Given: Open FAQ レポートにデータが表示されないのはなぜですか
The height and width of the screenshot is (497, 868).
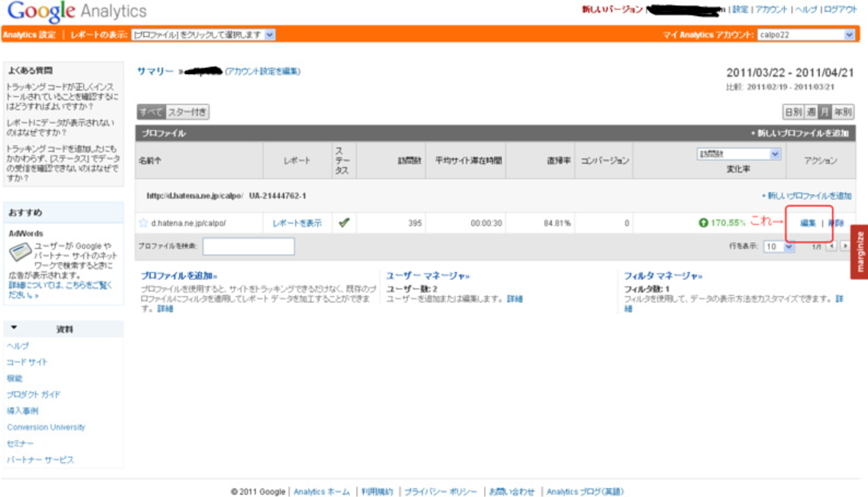Looking at the screenshot, I should (x=60, y=127).
